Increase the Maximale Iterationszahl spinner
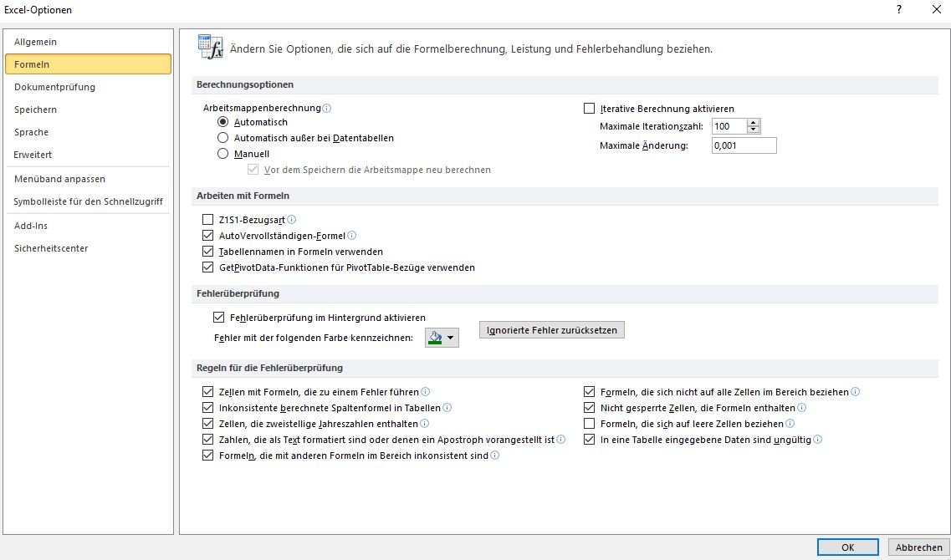 (754, 122)
